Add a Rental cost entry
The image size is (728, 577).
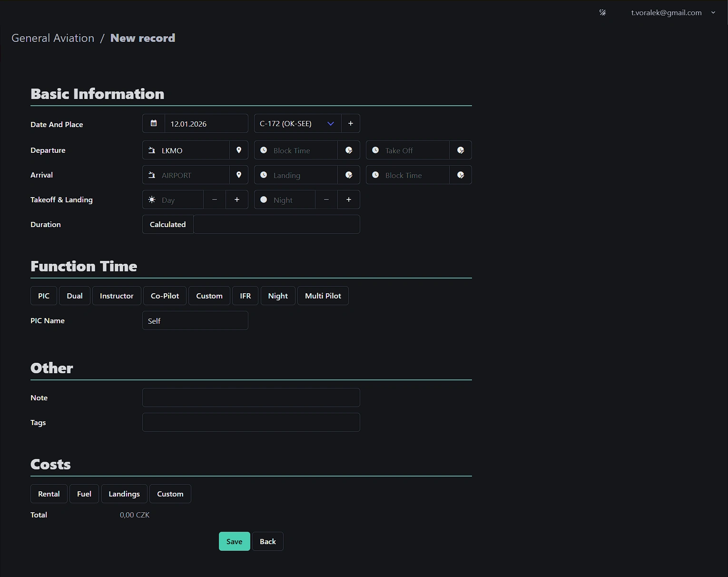coord(49,494)
